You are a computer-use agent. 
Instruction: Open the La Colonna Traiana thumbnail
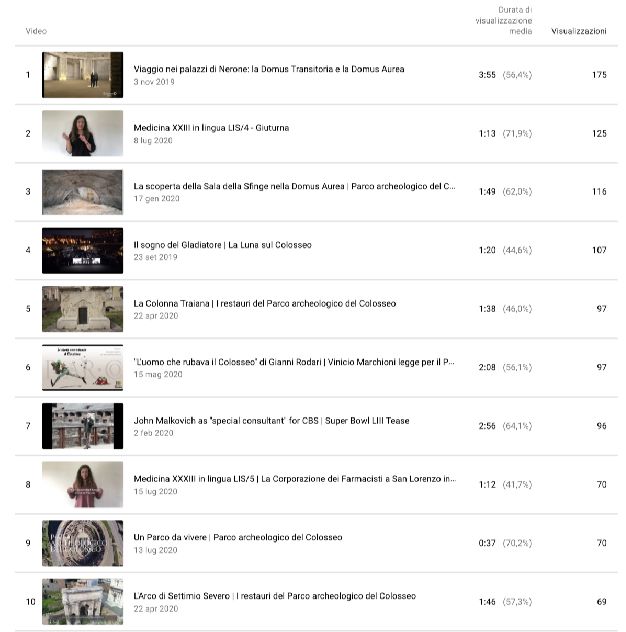coord(82,309)
